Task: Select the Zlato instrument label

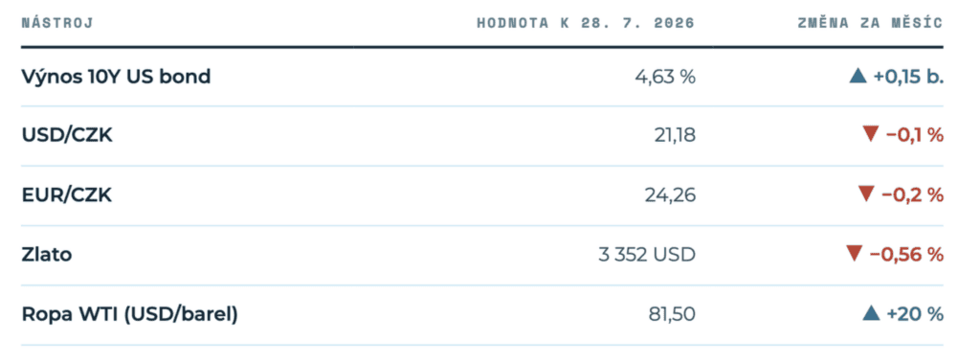Action: click(x=47, y=255)
